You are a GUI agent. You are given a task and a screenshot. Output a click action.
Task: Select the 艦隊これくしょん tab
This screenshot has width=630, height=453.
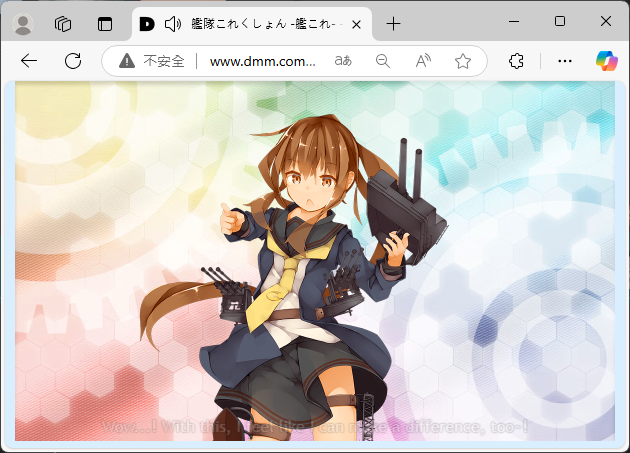click(x=252, y=24)
